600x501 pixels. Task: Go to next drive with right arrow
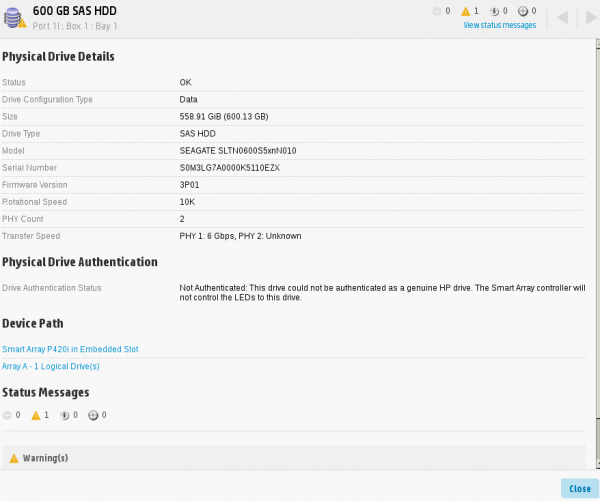coord(589,18)
